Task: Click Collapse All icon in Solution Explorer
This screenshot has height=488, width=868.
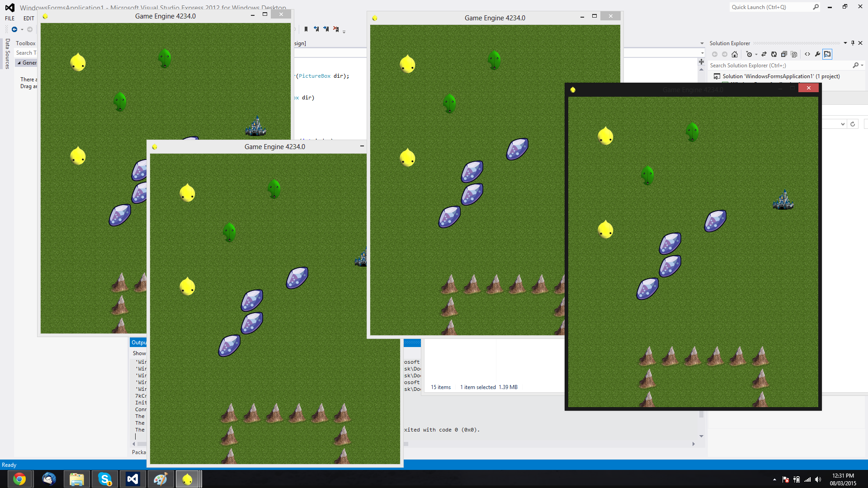Action: click(x=784, y=54)
